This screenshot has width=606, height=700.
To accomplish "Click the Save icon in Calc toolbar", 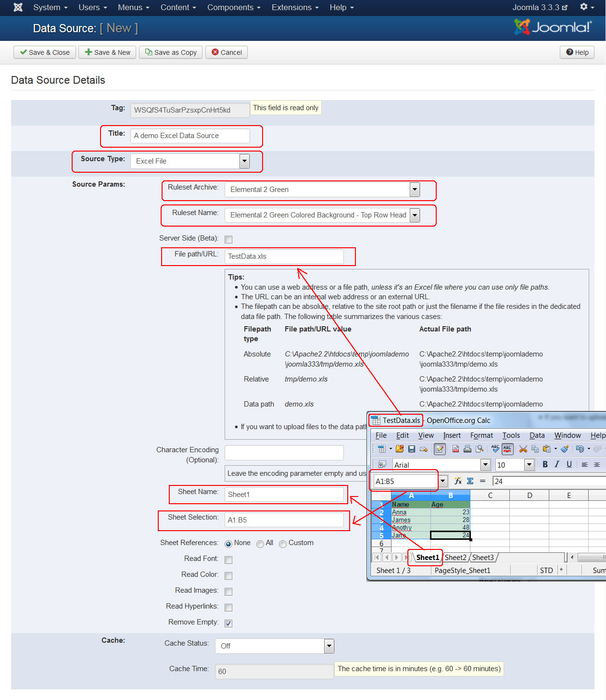I will pyautogui.click(x=412, y=449).
